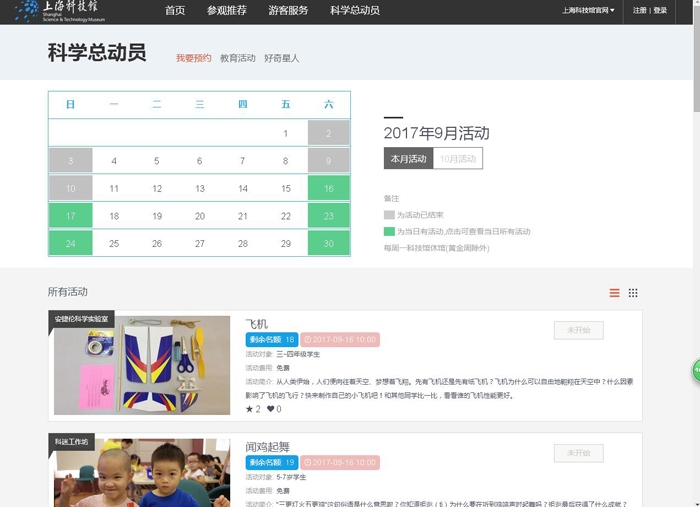Click greyed calendar date 2
This screenshot has width=700, height=507.
329,133
